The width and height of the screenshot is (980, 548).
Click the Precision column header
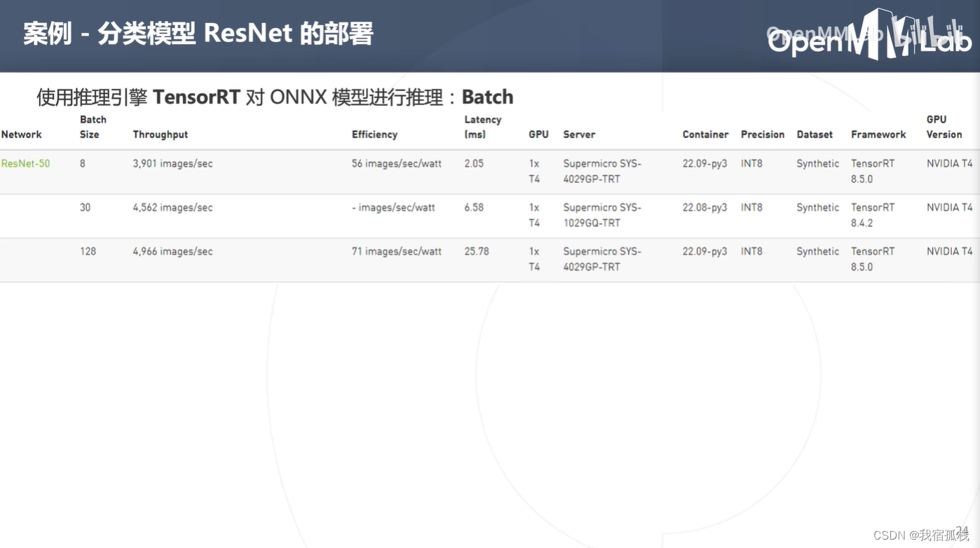pyautogui.click(x=763, y=135)
